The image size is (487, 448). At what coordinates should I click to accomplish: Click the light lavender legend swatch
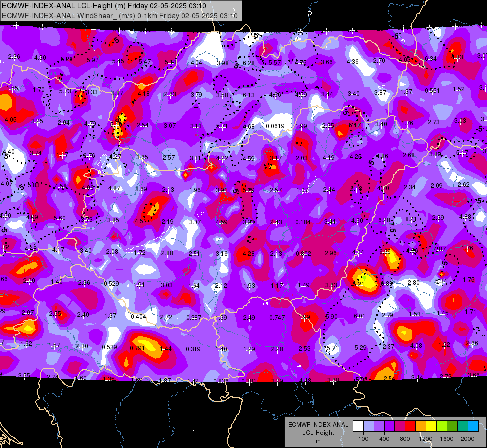click(x=368, y=426)
